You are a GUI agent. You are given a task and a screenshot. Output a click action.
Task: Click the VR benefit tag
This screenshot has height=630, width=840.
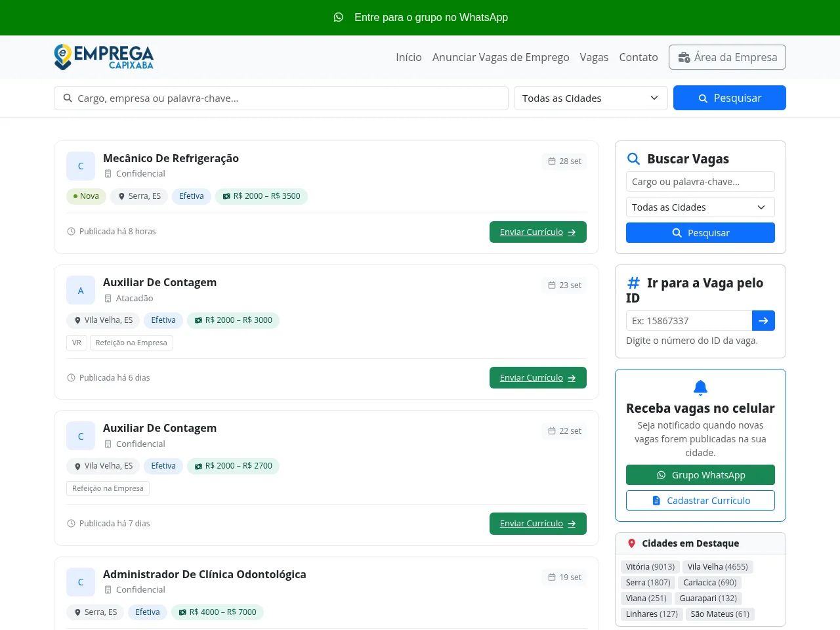77,343
